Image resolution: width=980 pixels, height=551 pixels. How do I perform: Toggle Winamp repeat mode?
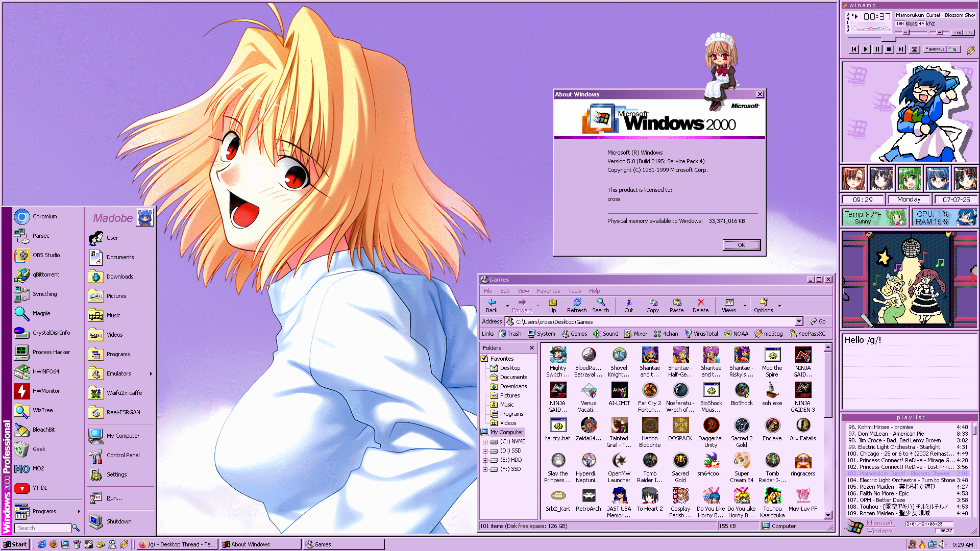pos(954,49)
